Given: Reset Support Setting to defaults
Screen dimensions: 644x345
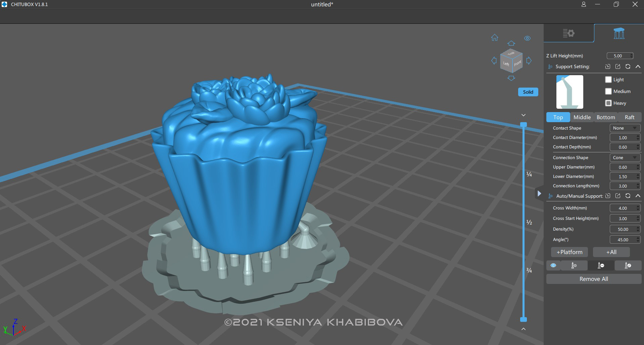Looking at the screenshot, I should pos(628,66).
